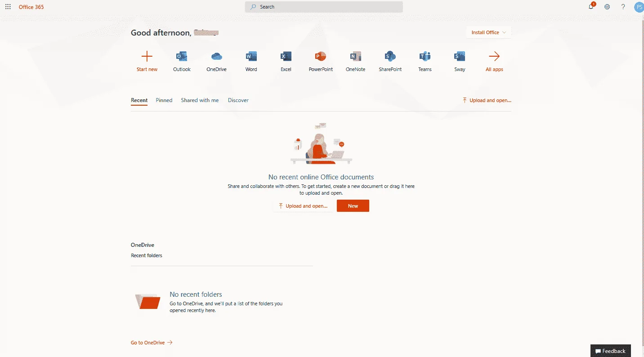Switch to the Discover tab
The image size is (644, 357).
pyautogui.click(x=238, y=100)
